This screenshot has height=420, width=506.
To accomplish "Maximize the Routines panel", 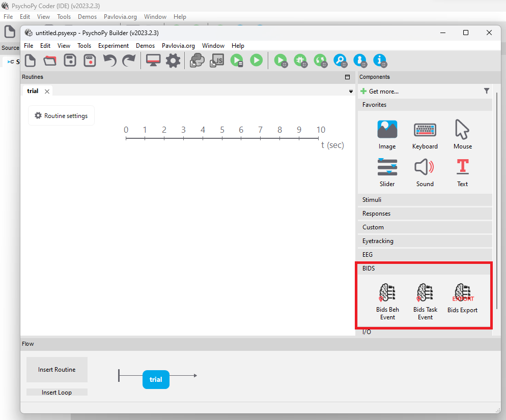I will (x=347, y=77).
